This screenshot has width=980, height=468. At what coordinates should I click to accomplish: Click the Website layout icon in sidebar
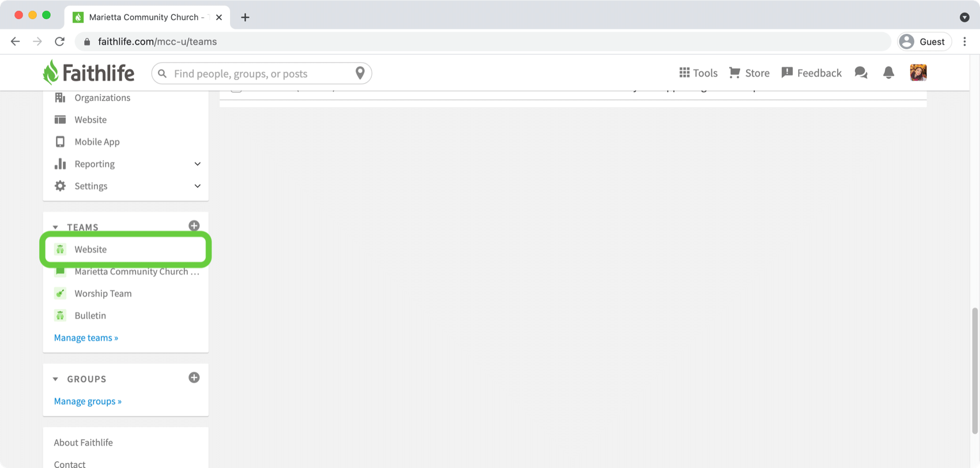click(x=60, y=119)
